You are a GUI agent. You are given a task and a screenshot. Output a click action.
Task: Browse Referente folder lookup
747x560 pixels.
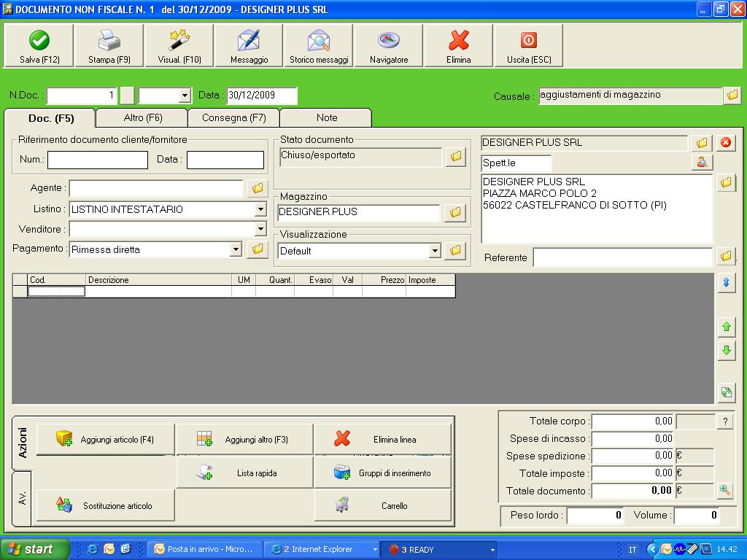(726, 256)
